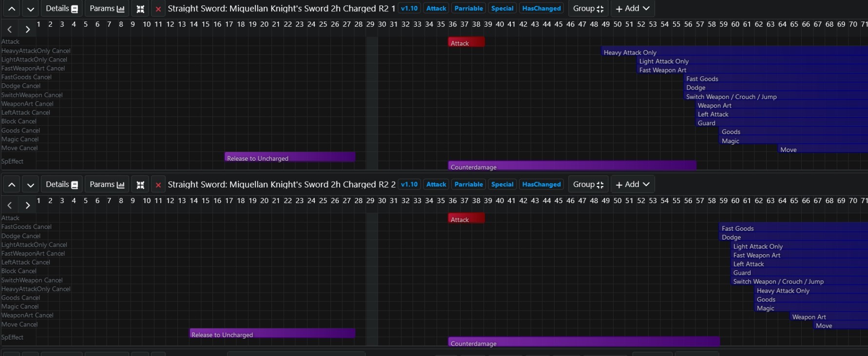Viewport: 868px width, 356px height.
Task: Collapse the Charged R2 2 timeline view
Action: coord(140,185)
